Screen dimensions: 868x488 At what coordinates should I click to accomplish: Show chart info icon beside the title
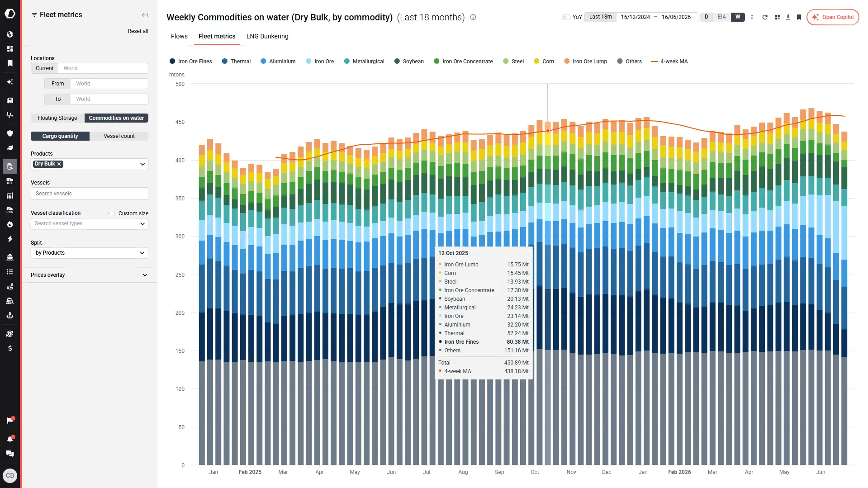coord(473,17)
